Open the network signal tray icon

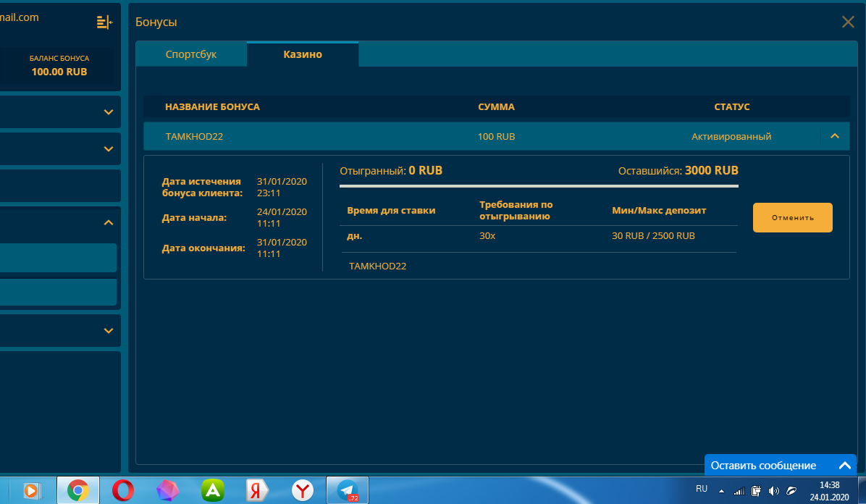(x=738, y=490)
